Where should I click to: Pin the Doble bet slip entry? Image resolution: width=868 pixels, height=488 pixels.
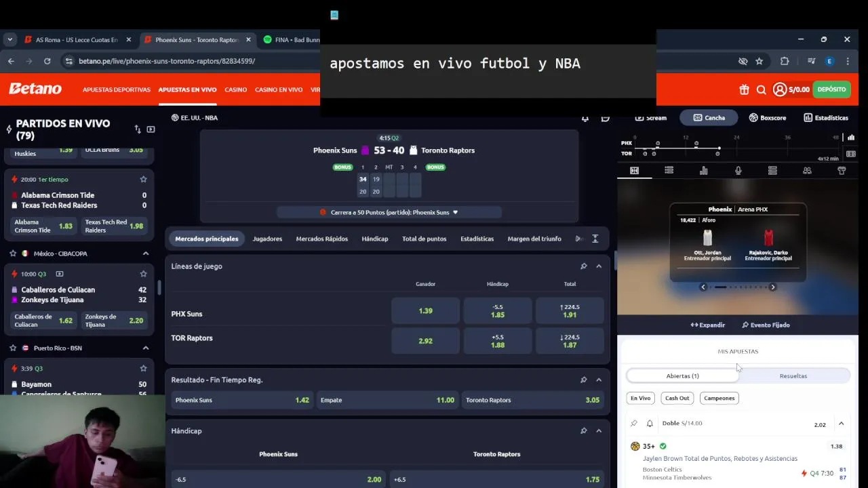(x=634, y=424)
